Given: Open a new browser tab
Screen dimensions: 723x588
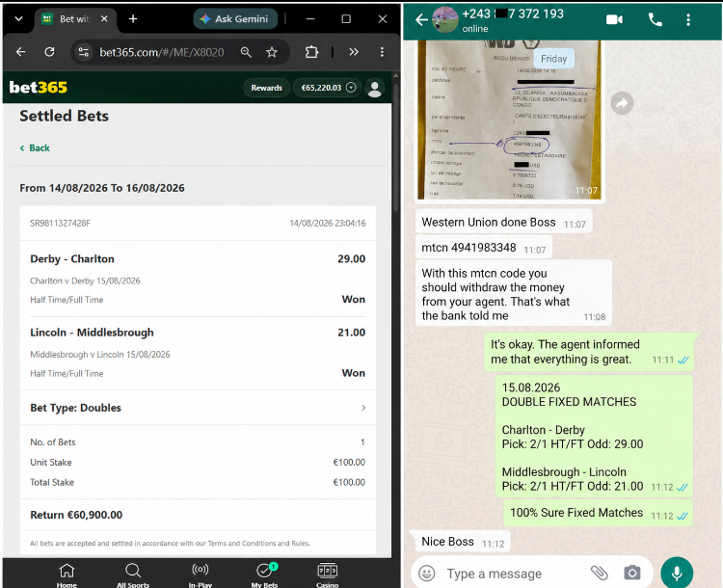Looking at the screenshot, I should click(x=133, y=19).
